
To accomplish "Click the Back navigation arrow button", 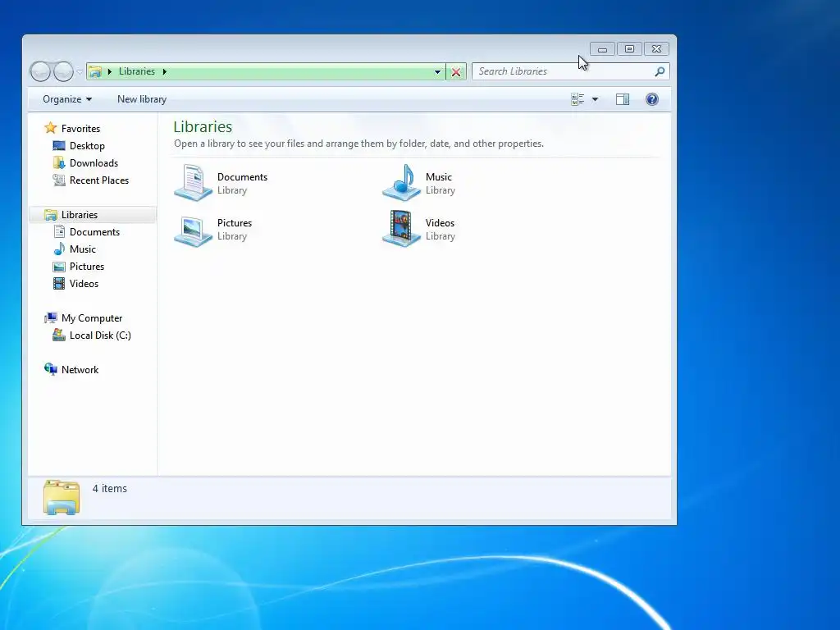I will coord(40,71).
